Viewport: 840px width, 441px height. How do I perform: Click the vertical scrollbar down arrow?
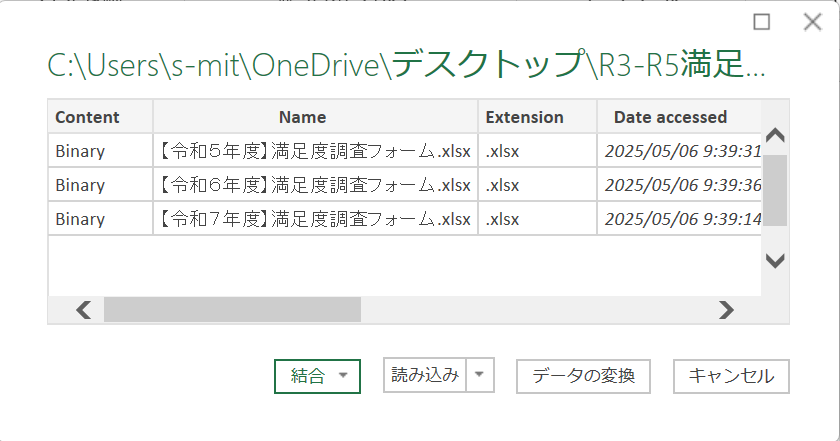coord(775,260)
